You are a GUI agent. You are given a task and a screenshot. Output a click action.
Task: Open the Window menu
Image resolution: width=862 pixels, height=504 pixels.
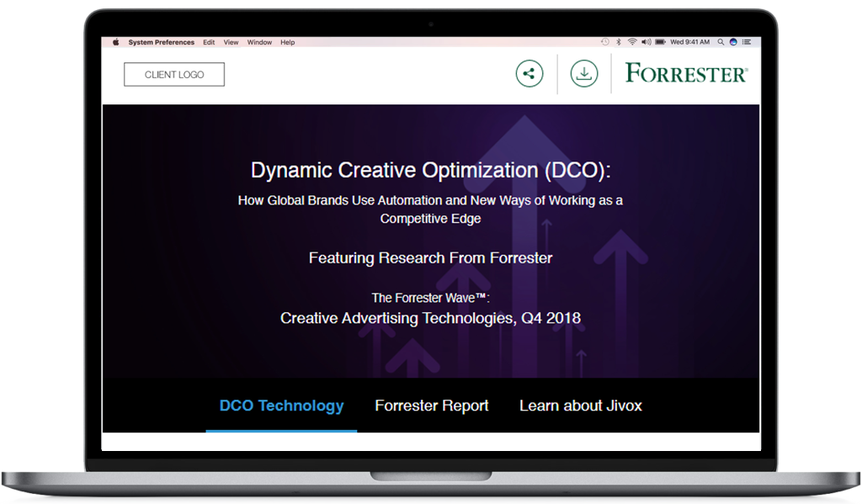259,42
